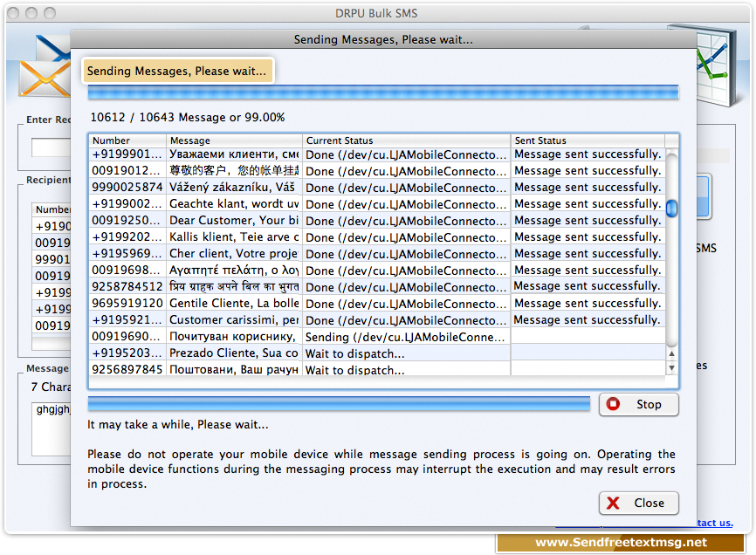
Task: Click the red X close icon
Action: (613, 503)
